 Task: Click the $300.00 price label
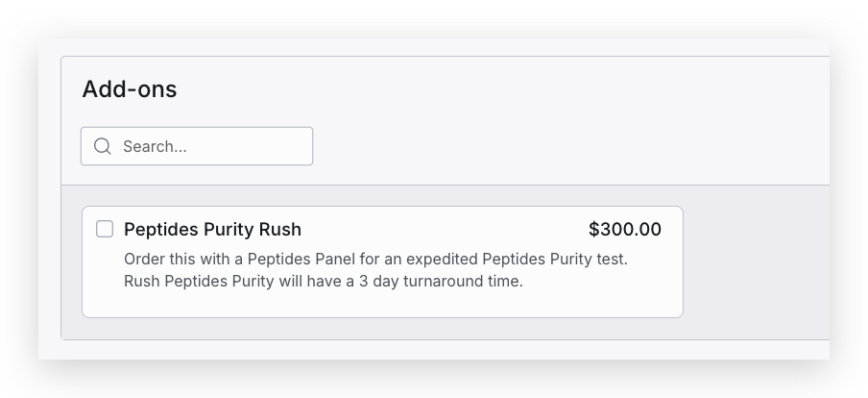pos(624,230)
